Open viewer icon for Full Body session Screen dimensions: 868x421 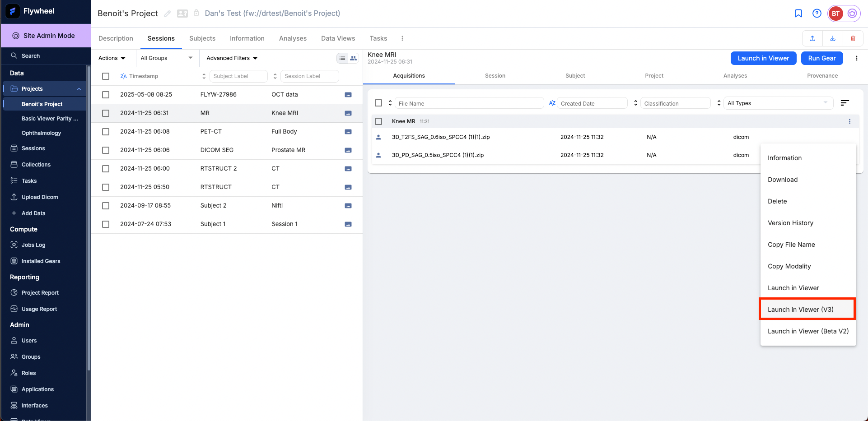[348, 132]
